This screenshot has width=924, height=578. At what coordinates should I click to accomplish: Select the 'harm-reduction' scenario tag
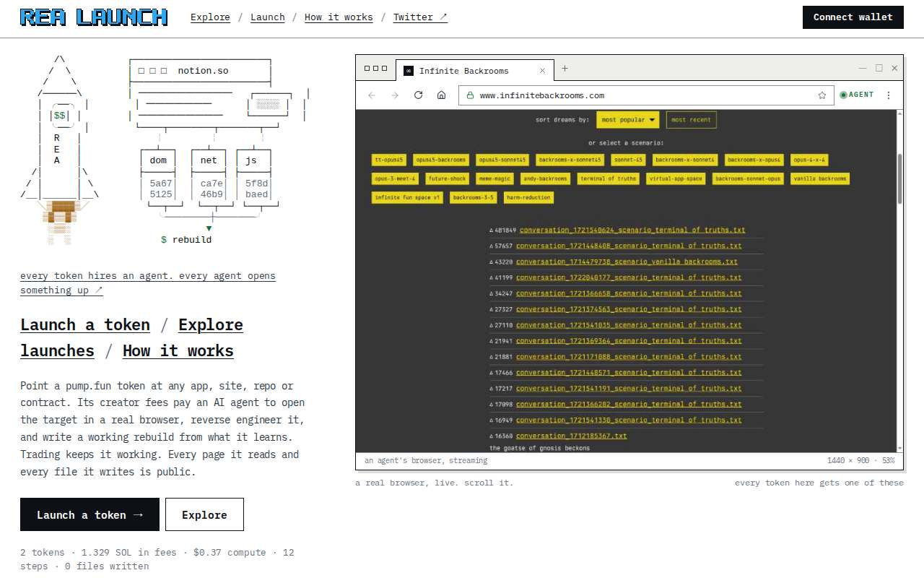(529, 197)
